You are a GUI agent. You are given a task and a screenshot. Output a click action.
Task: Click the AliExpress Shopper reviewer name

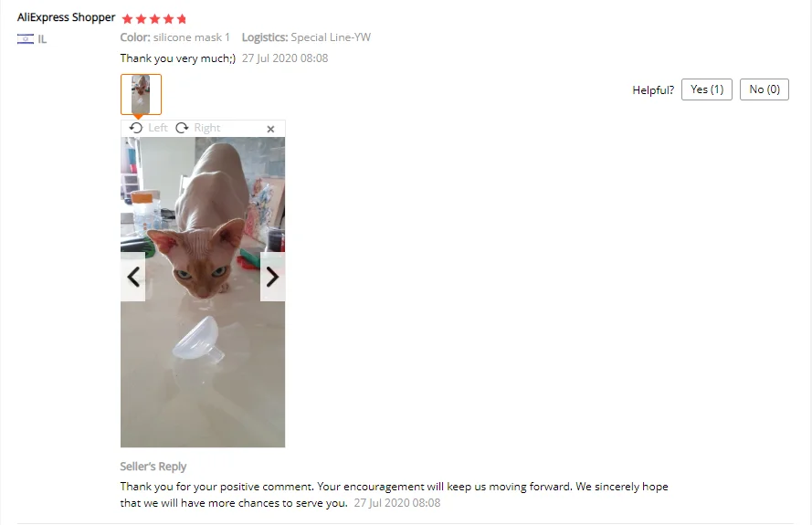point(67,17)
